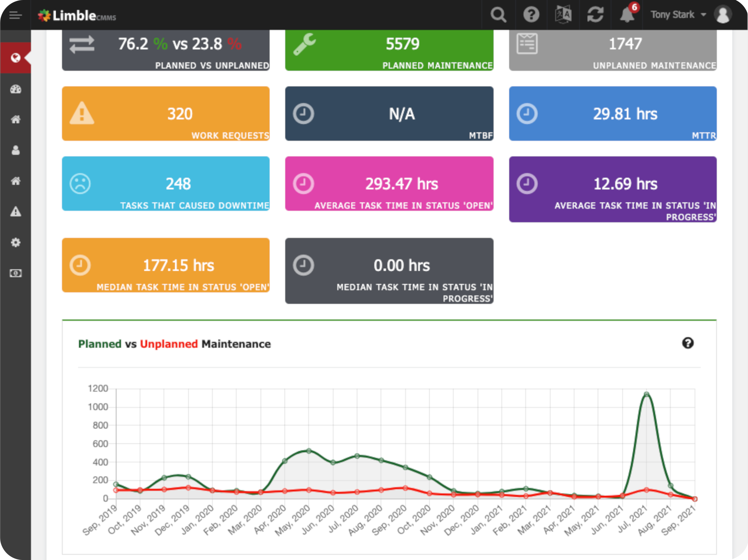The width and height of the screenshot is (748, 560).
Task: Open the person user sidebar icon
Action: [x=15, y=150]
